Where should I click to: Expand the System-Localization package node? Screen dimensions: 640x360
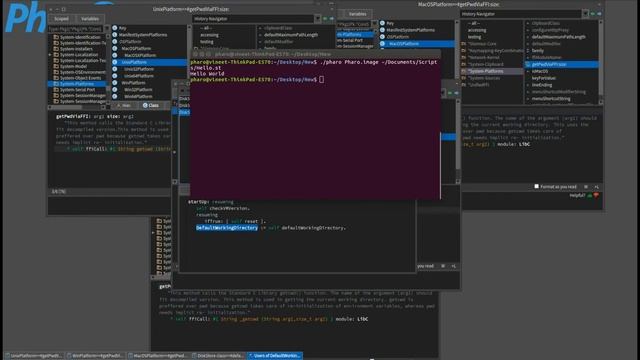50,55
